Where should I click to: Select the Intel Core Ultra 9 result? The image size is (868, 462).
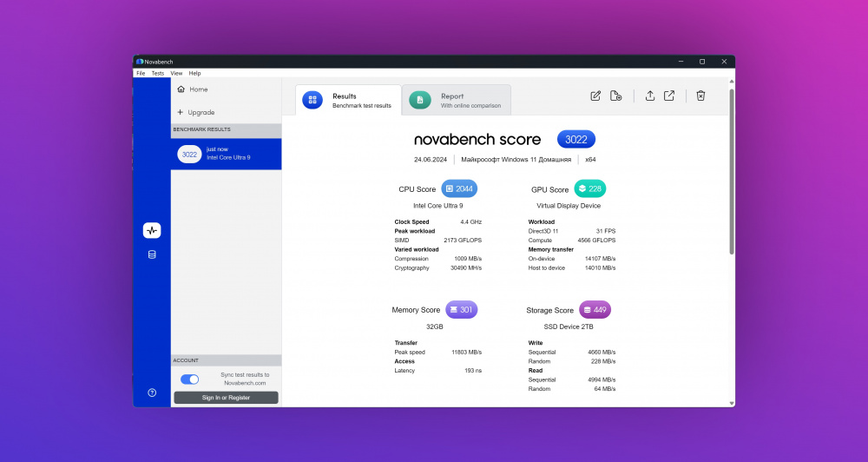[226, 154]
